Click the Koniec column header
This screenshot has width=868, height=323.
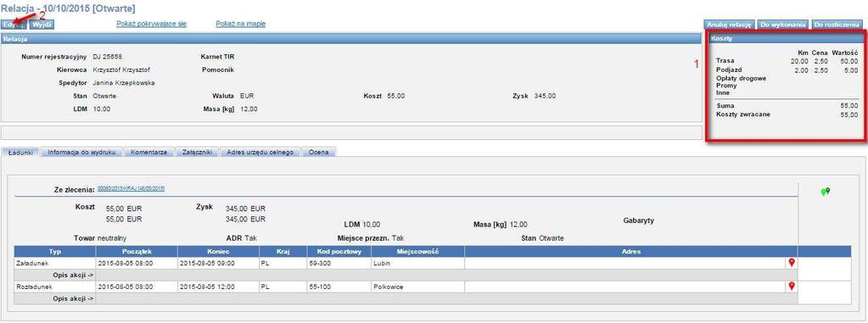218,251
